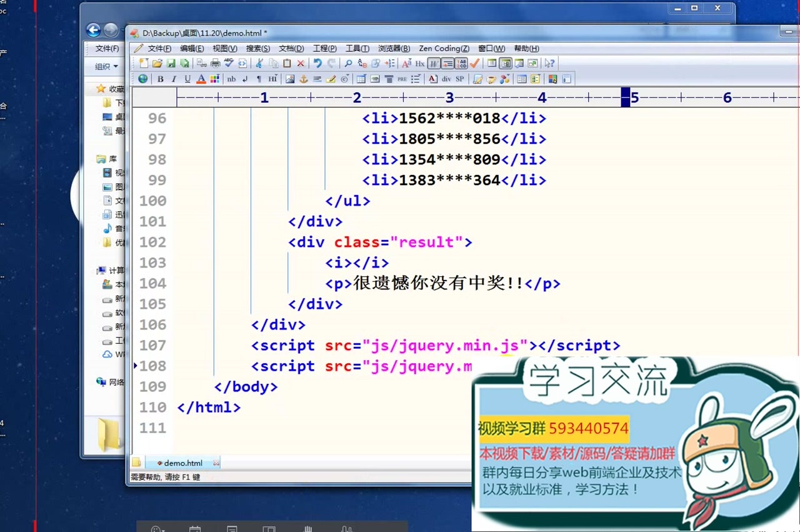This screenshot has width=800, height=532.
Task: Open the 浏览器(B) menu
Action: pyautogui.click(x=394, y=48)
